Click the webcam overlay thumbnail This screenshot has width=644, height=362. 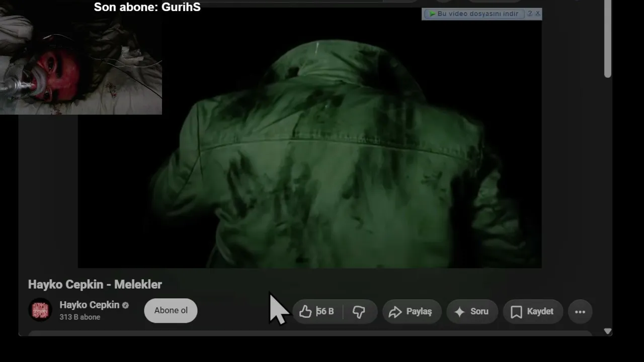81,57
